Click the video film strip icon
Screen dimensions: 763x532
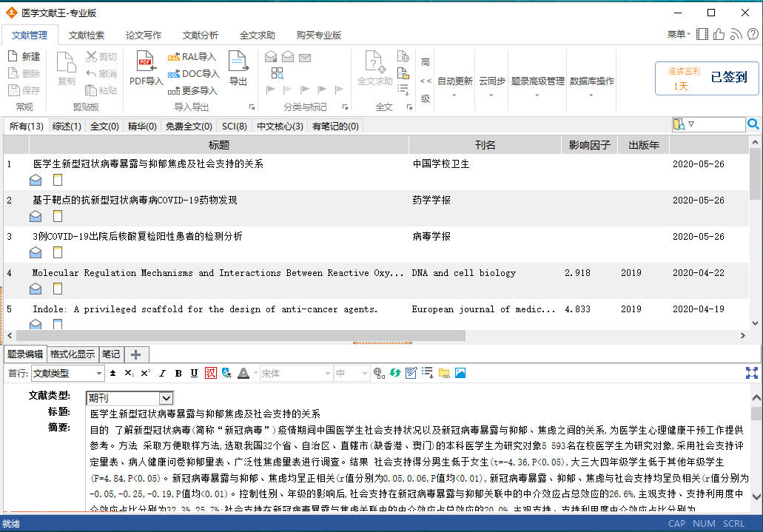click(x=702, y=34)
